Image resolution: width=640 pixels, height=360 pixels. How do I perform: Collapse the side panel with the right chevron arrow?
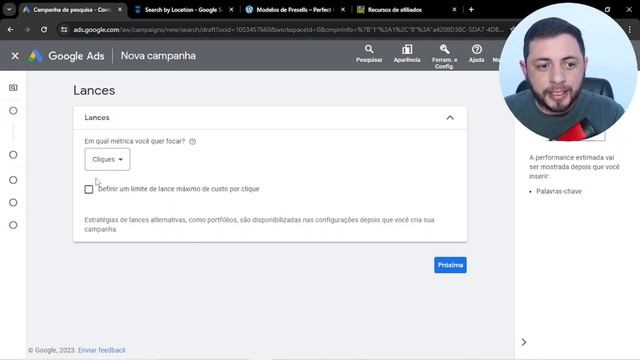click(524, 342)
